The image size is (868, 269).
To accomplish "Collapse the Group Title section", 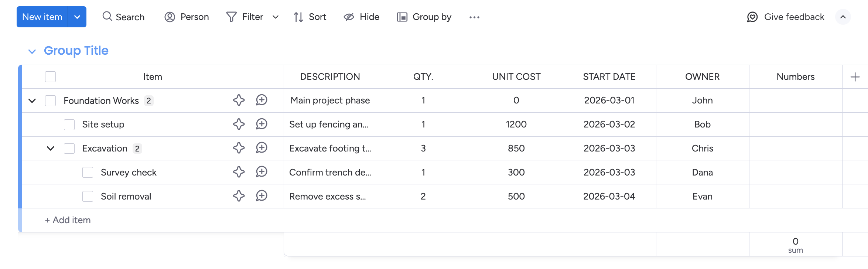I will click(32, 51).
